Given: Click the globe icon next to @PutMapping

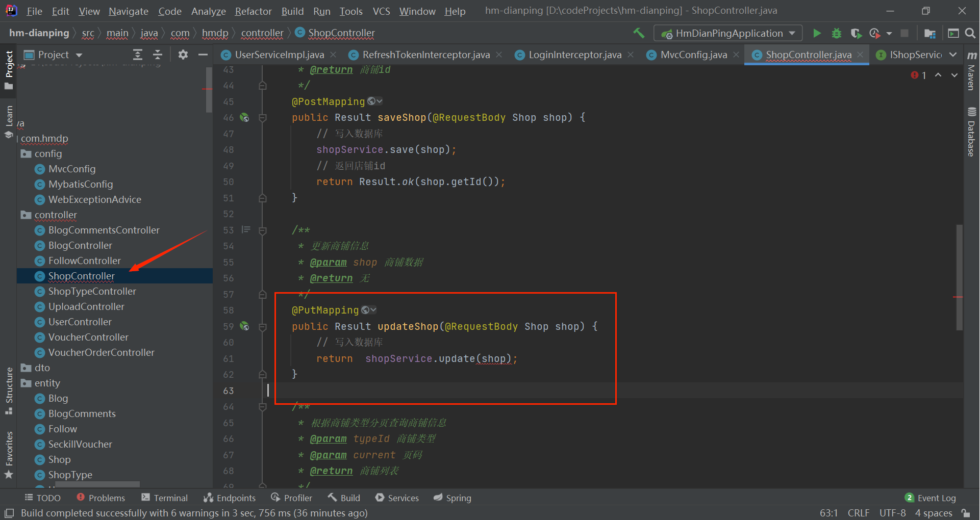Looking at the screenshot, I should coord(366,310).
